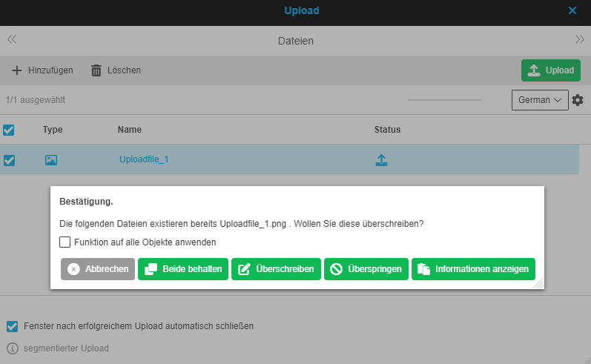Viewport: 591px width, 364px height.
Task: Click the image type icon of Uploadfile_1
Action: click(x=51, y=160)
